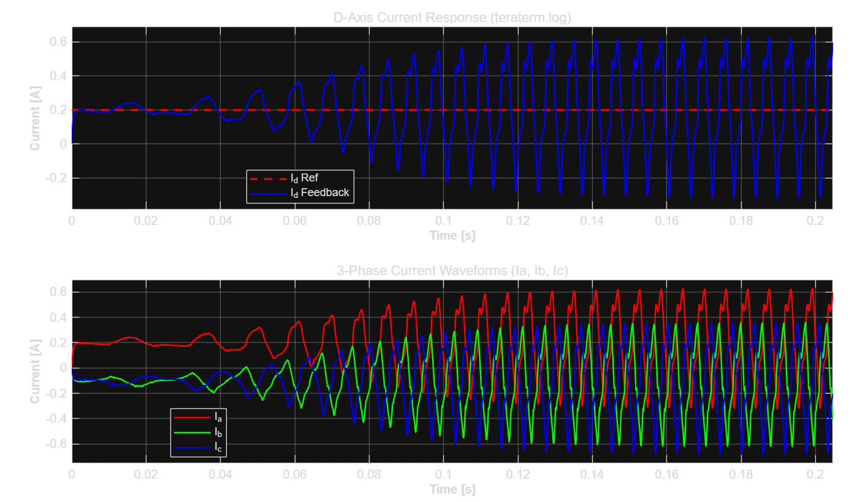The width and height of the screenshot is (868, 502).
Task: Click the -0.2 current tick of the D-Axis plot
Action: click(56, 178)
